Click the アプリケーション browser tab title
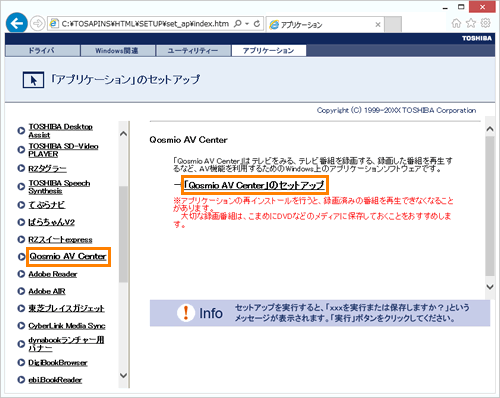500x398 pixels. point(301,25)
